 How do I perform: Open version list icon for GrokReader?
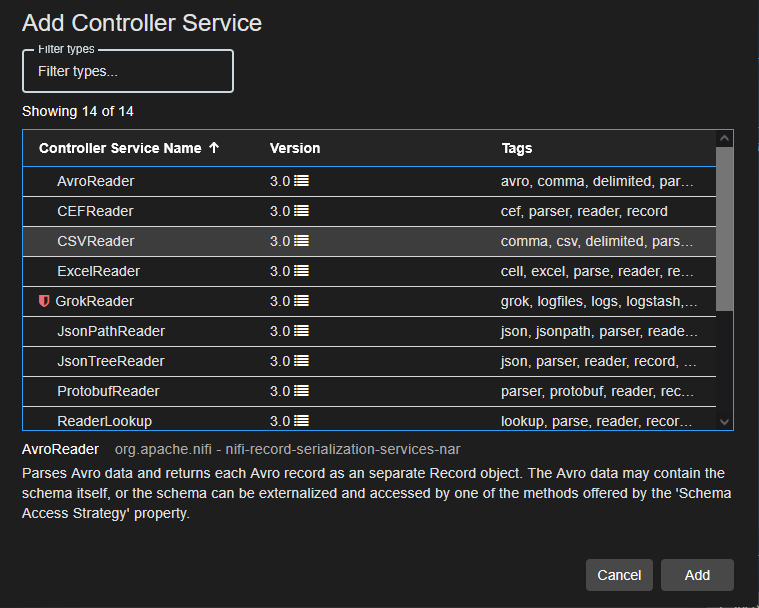click(x=301, y=301)
